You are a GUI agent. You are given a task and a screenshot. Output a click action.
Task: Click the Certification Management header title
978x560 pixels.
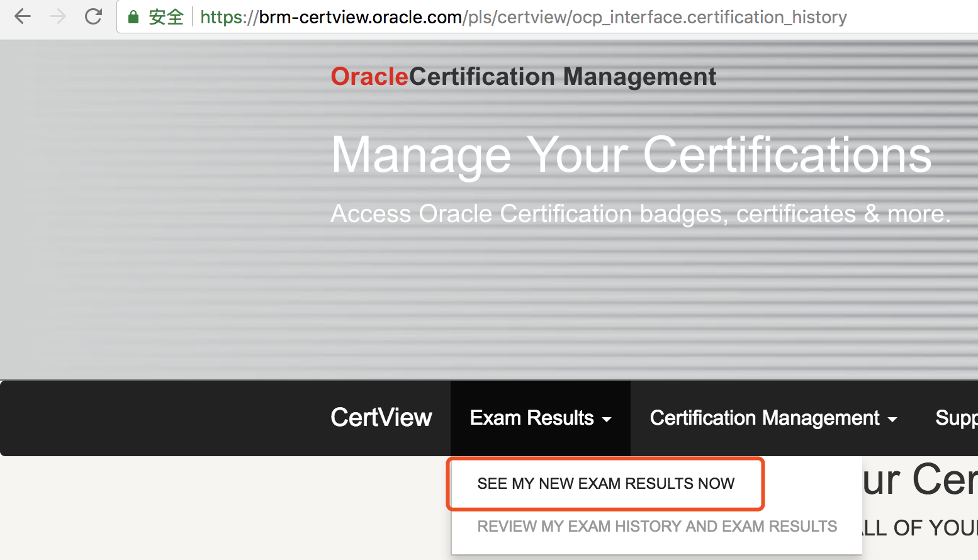coord(563,77)
